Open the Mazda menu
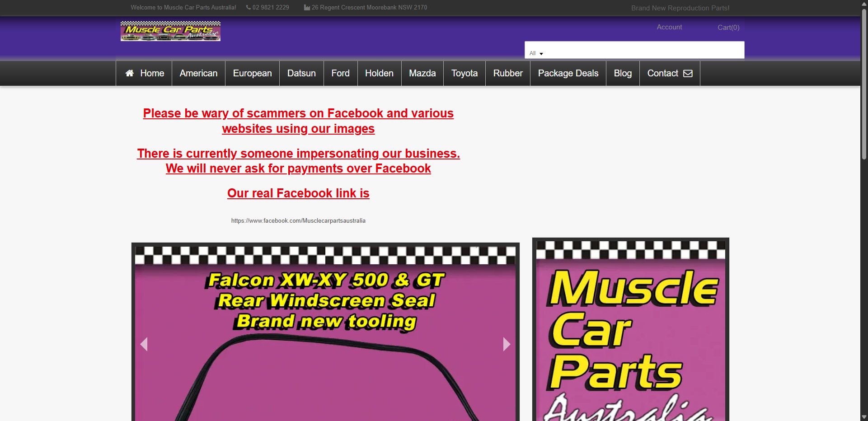 422,73
